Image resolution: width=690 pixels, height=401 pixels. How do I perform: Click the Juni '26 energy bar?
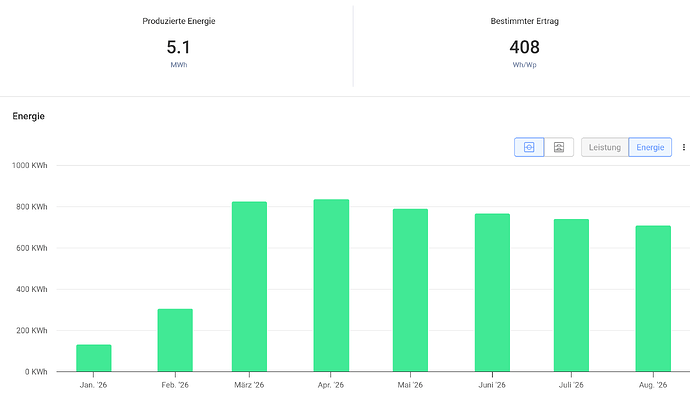[492, 293]
